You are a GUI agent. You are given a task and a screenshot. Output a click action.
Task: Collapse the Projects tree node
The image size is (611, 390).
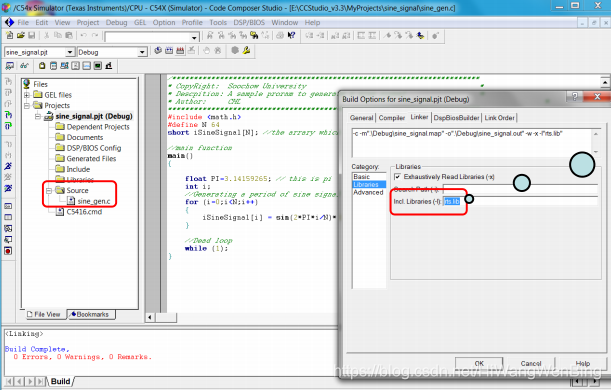[x=26, y=106]
